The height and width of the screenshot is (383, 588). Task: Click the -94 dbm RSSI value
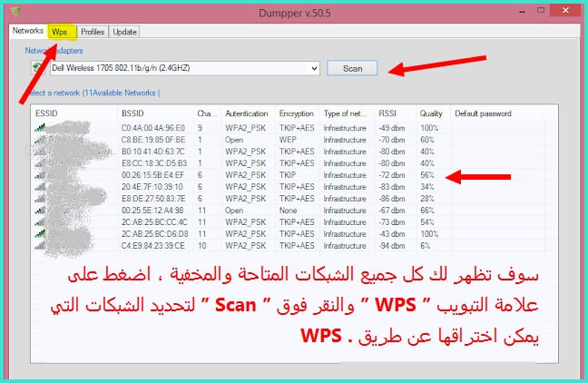point(391,246)
